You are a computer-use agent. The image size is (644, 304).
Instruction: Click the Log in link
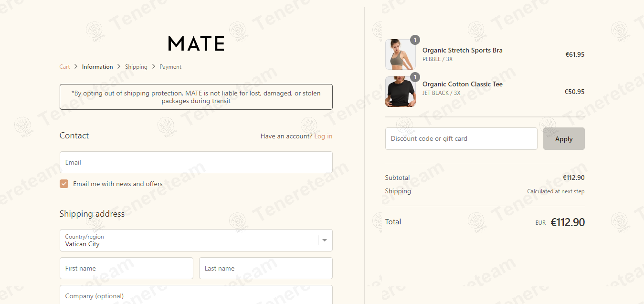(323, 136)
